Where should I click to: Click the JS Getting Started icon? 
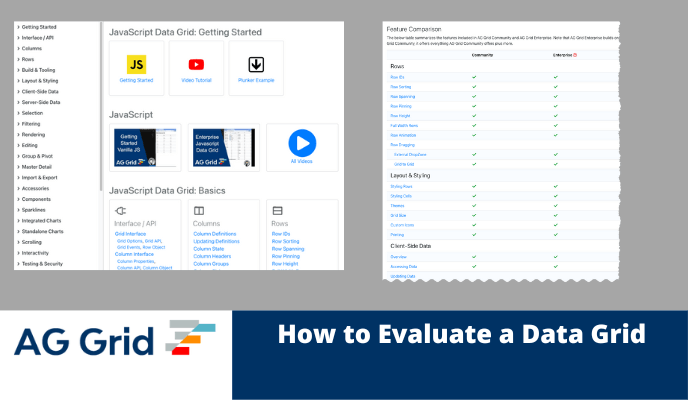136,65
